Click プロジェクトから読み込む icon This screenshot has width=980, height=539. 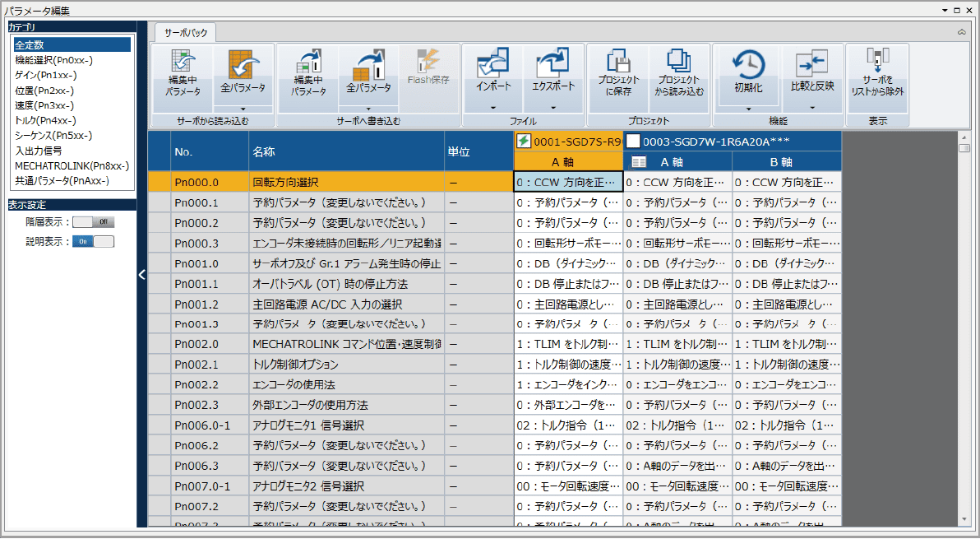(x=679, y=63)
